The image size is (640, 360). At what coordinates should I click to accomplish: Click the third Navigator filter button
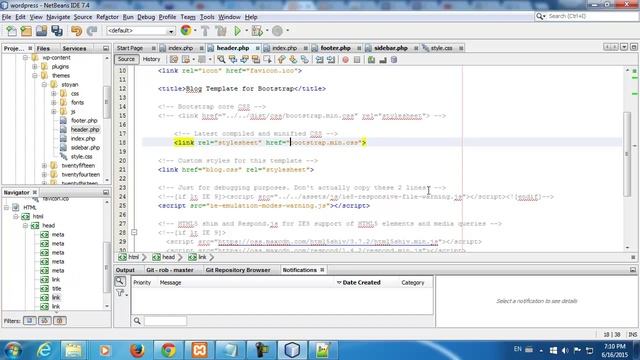click(60, 320)
